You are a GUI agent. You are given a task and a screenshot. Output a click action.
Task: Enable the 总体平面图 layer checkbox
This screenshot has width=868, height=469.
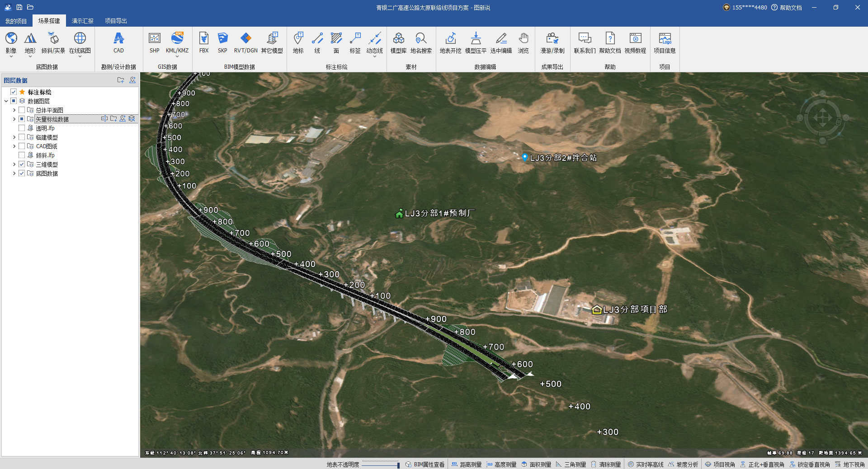click(22, 110)
